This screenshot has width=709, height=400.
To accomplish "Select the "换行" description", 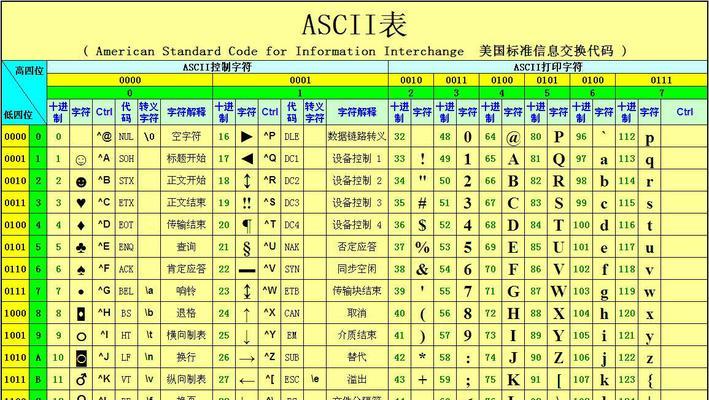I will (186, 357).
